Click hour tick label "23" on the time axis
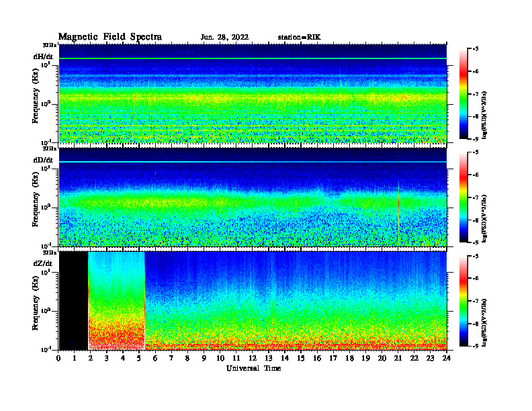 [430, 359]
